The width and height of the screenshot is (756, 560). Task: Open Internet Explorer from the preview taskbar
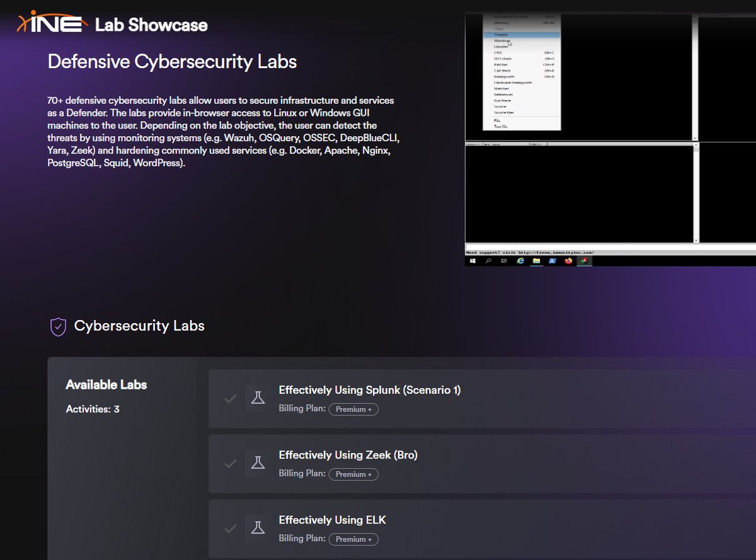tap(520, 261)
